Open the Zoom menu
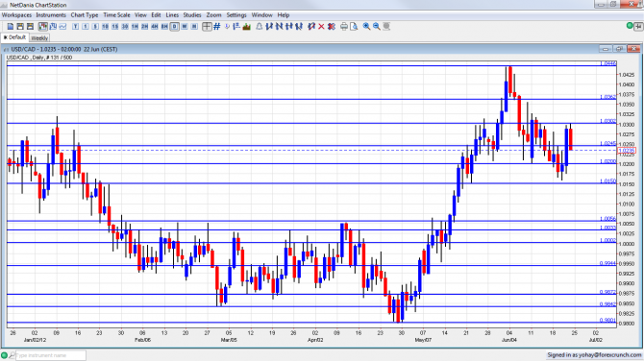Viewport: 644px width, 361px height. [213, 14]
